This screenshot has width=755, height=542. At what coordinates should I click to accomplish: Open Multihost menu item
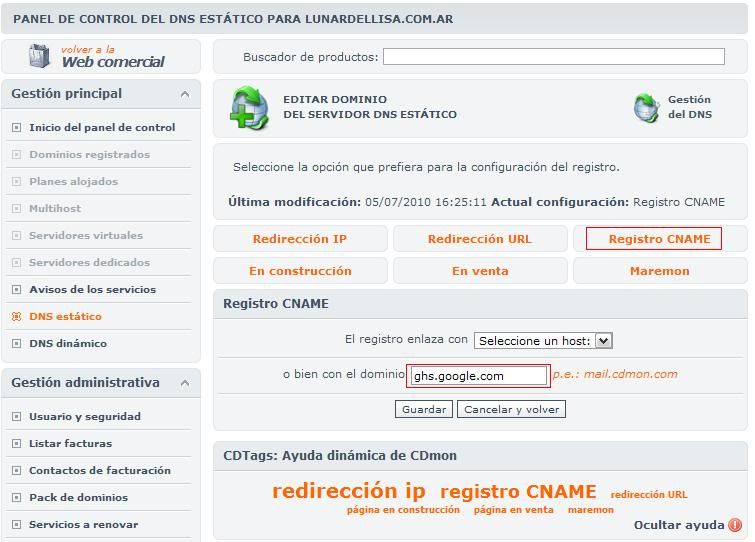55,208
